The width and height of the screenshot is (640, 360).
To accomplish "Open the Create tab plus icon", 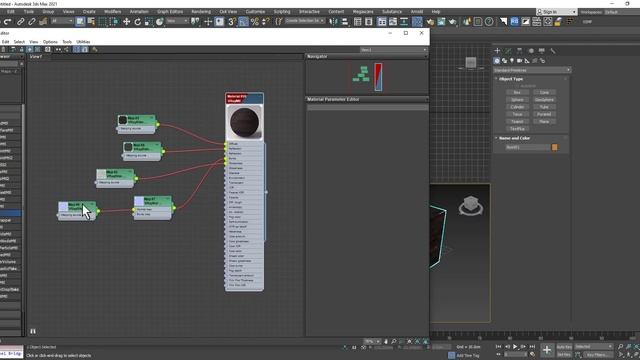I will coord(497,51).
